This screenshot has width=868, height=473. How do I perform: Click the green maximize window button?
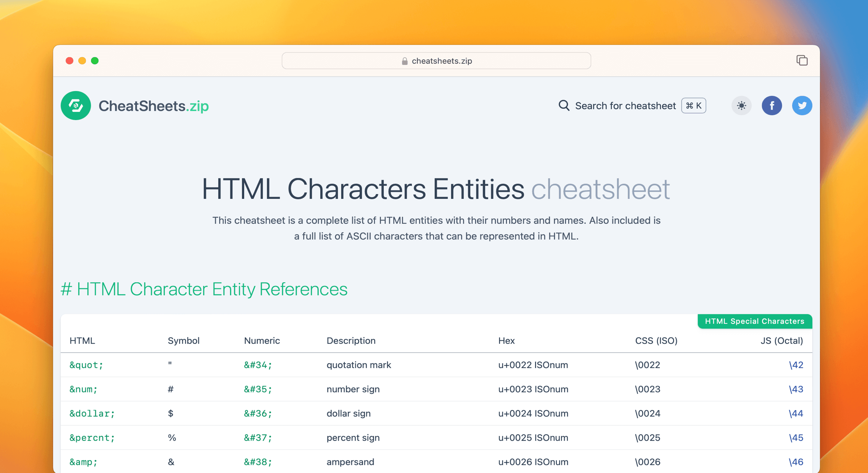click(95, 61)
